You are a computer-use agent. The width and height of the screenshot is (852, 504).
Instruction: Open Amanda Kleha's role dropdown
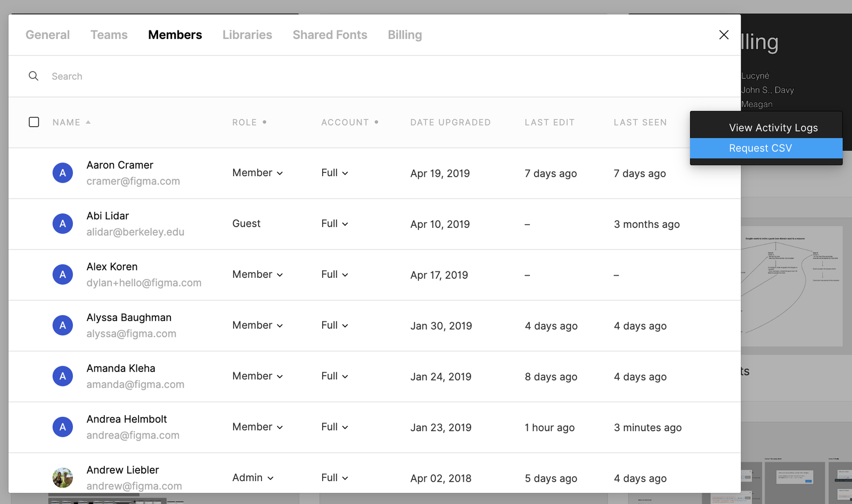[x=258, y=376]
